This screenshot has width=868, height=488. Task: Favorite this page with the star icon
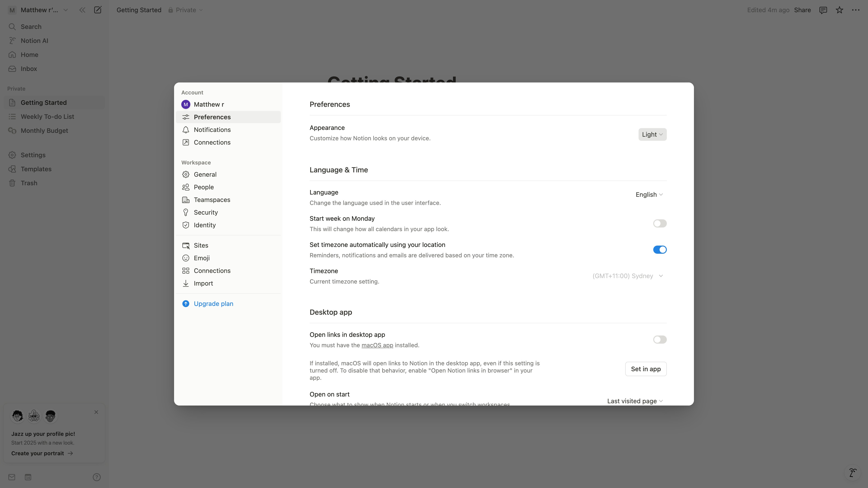839,10
